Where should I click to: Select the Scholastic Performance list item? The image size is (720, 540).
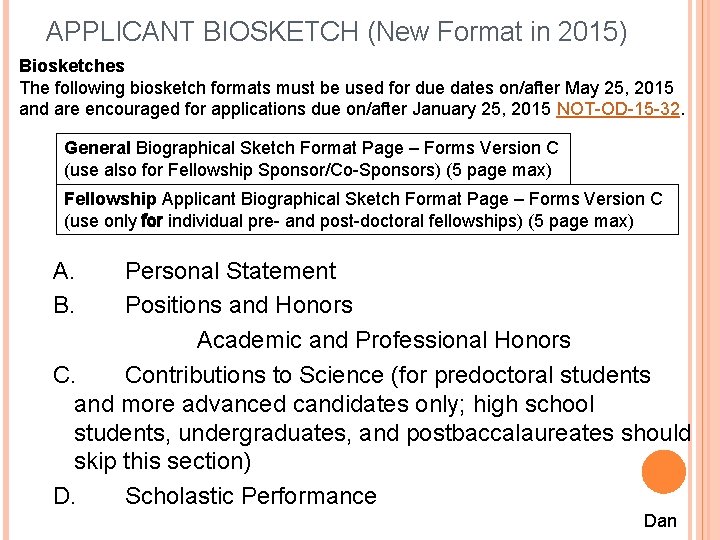click(250, 496)
